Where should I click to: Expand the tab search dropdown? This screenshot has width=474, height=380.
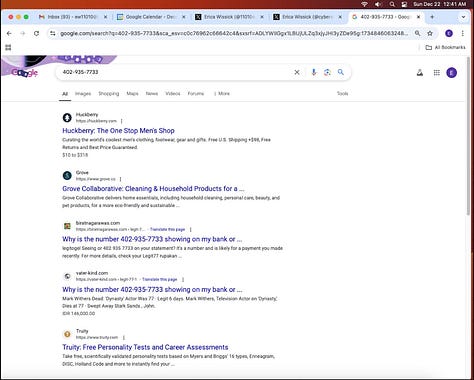pos(463,17)
